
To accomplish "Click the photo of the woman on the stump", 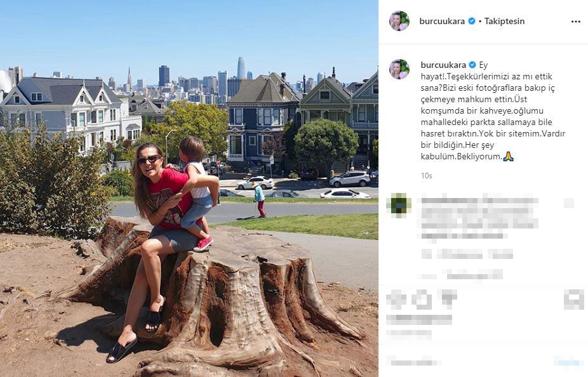I will coord(189,189).
